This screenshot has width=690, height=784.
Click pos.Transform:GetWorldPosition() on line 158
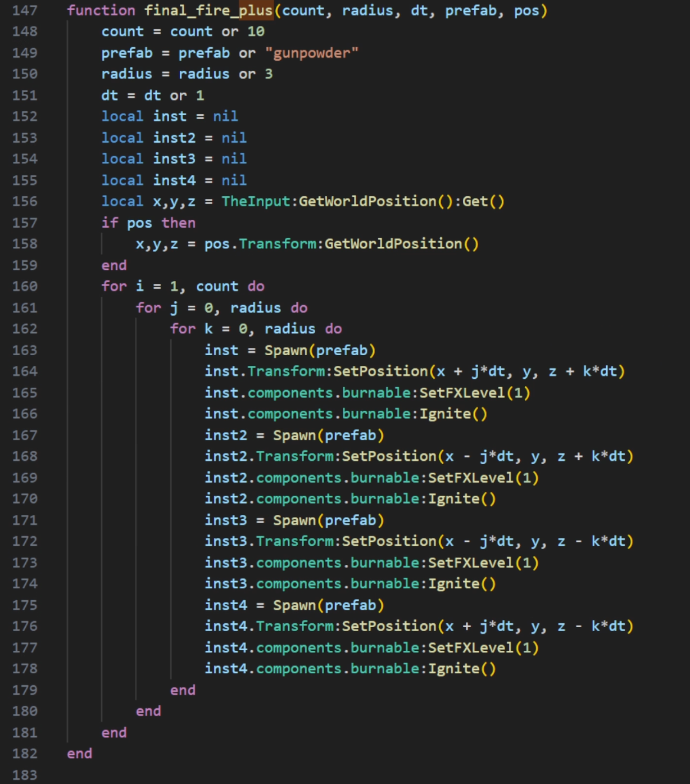(x=342, y=244)
